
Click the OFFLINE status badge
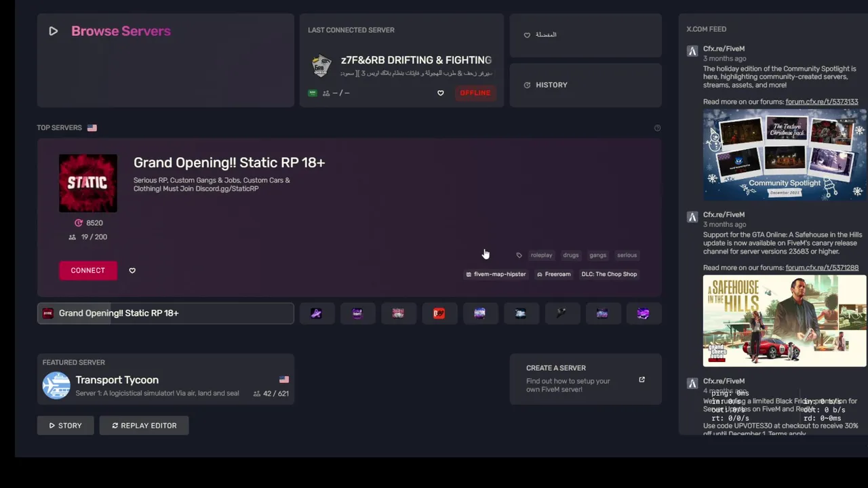(475, 93)
